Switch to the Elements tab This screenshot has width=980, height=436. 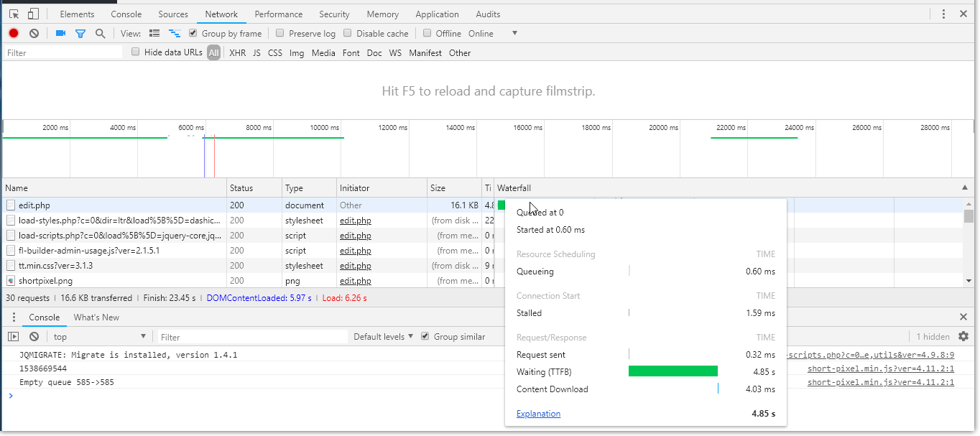[x=77, y=14]
